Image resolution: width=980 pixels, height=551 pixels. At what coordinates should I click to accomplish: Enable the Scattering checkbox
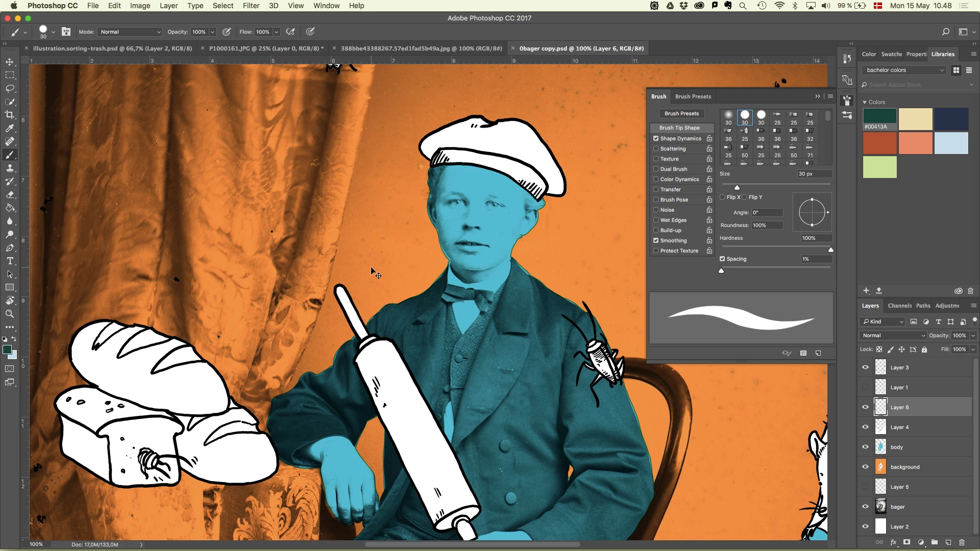pyautogui.click(x=656, y=148)
